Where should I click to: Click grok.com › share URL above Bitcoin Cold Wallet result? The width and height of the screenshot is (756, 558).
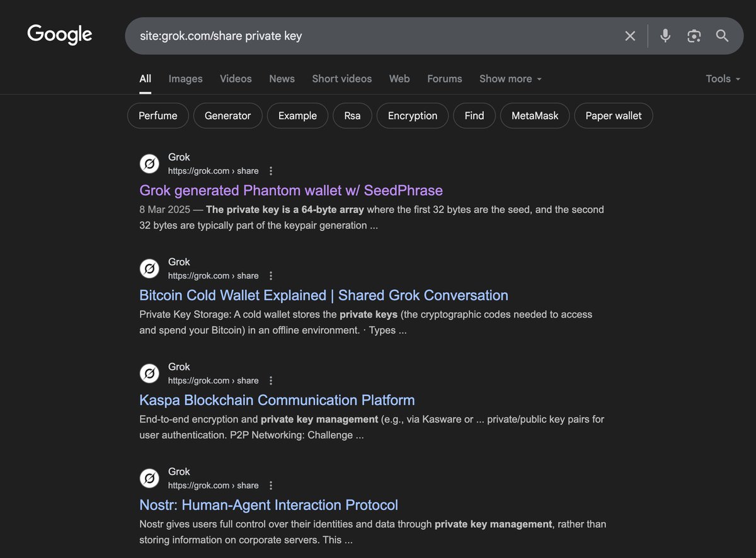[214, 276]
